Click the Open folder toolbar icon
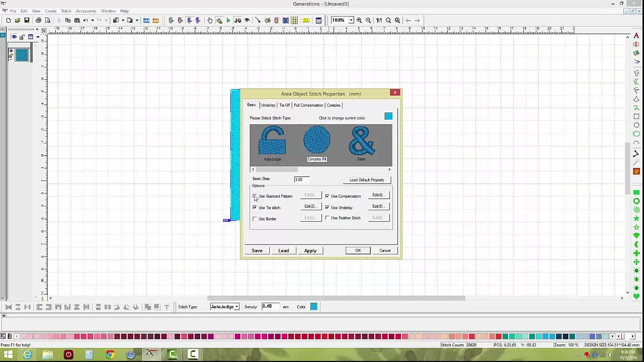This screenshot has width=644, height=362. 18,20
